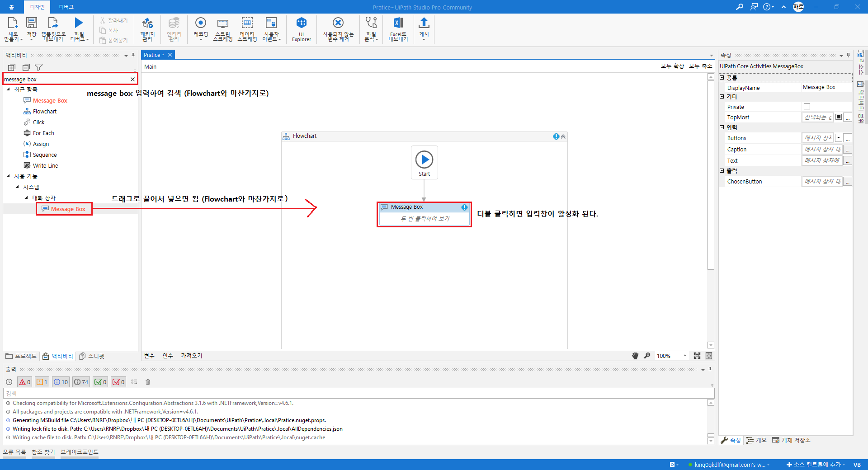The width and height of the screenshot is (868, 470).
Task: Toggle the Private checkbox
Action: [807, 107]
